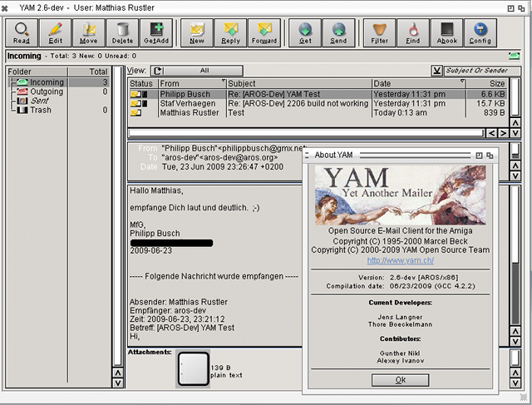
Task: Click the Read toolbar icon
Action: pyautogui.click(x=22, y=33)
